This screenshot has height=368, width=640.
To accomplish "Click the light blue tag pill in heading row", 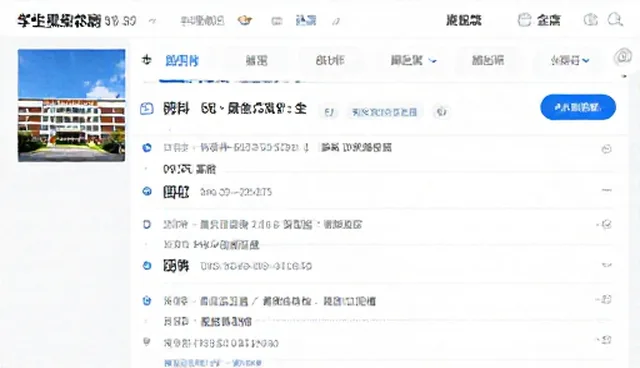I will (x=384, y=112).
